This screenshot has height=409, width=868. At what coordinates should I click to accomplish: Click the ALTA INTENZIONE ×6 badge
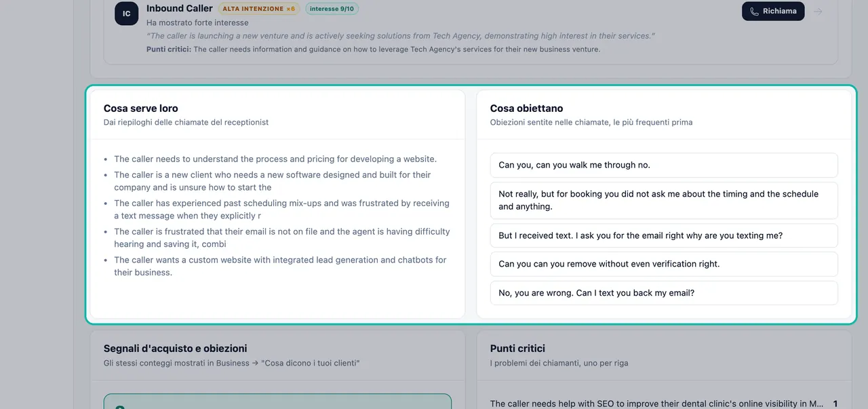click(259, 9)
